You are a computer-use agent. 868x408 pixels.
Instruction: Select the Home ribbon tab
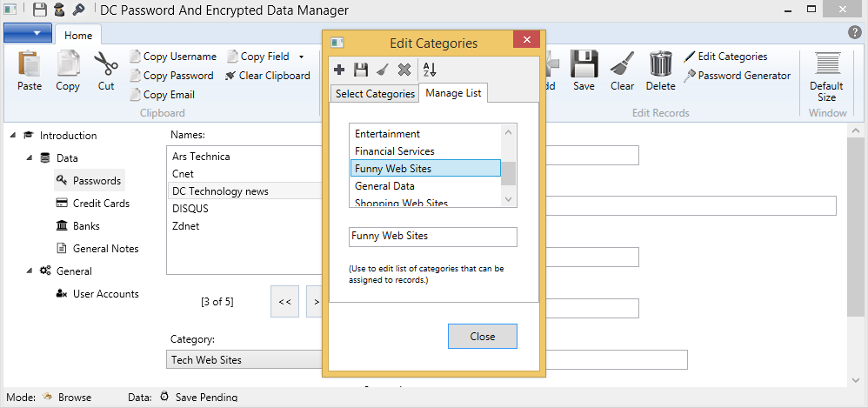[78, 35]
